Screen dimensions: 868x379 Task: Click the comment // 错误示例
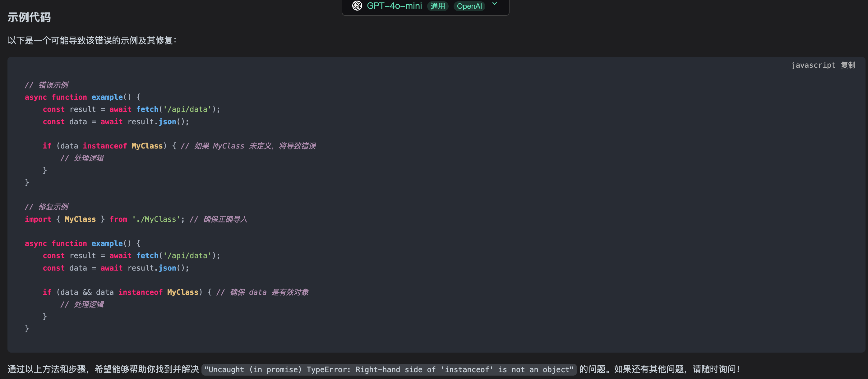(x=47, y=85)
